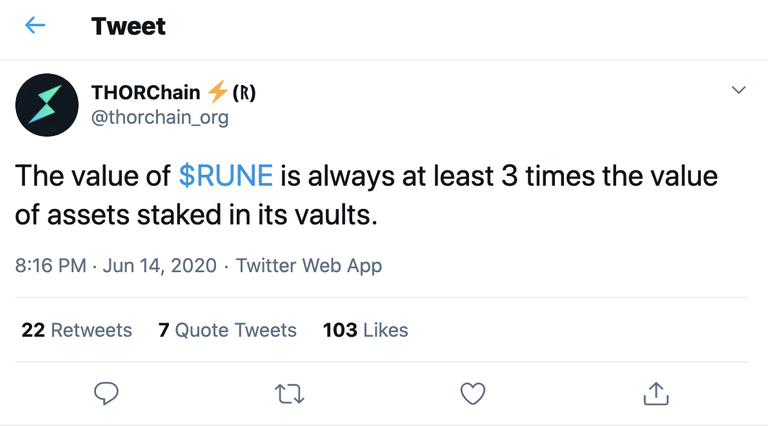The height and width of the screenshot is (426, 768).
Task: Open the @thorchain_org handle
Action: 160,118
